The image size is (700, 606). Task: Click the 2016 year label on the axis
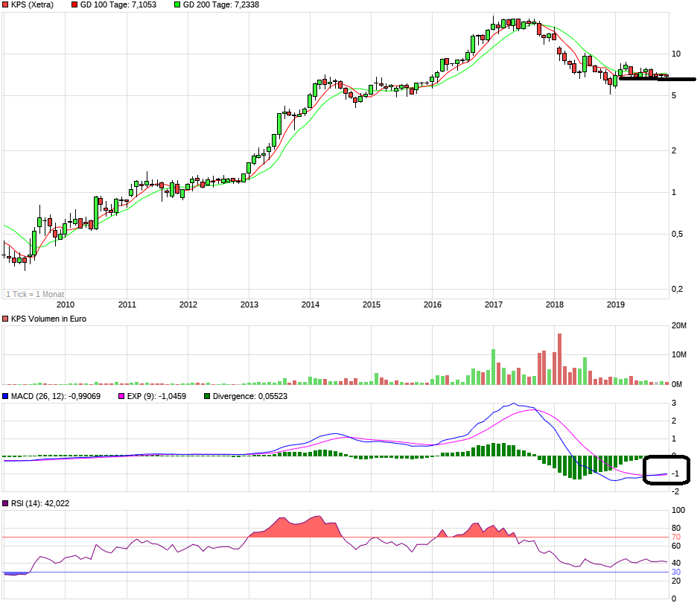click(x=433, y=304)
